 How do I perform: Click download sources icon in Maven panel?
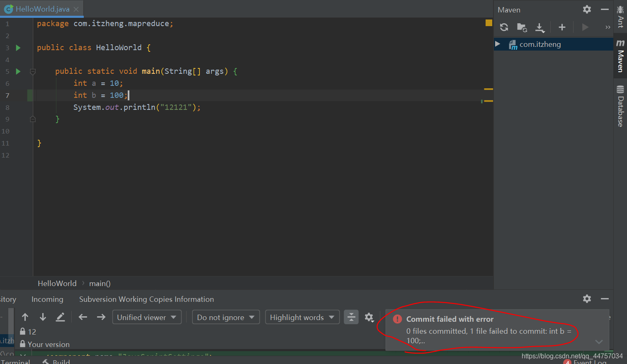[540, 27]
